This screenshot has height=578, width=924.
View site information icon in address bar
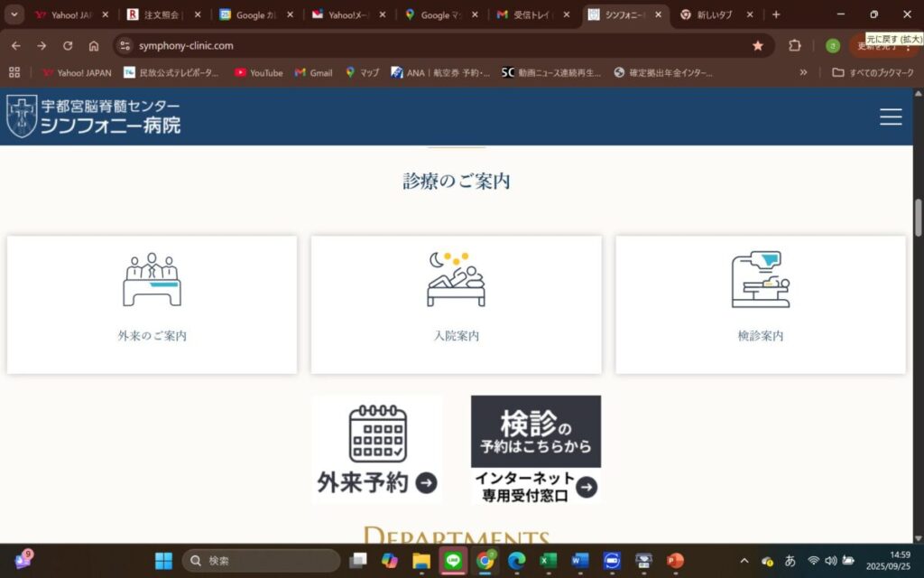pos(125,46)
